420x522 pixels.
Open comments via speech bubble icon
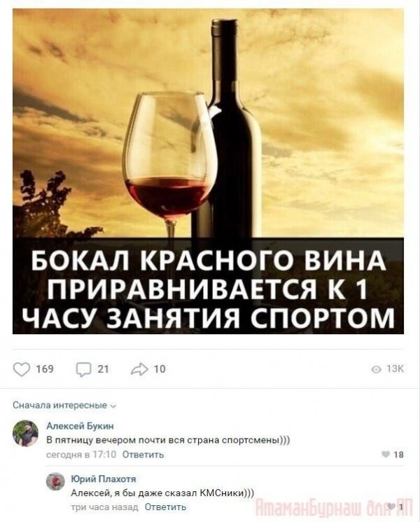[x=83, y=369]
